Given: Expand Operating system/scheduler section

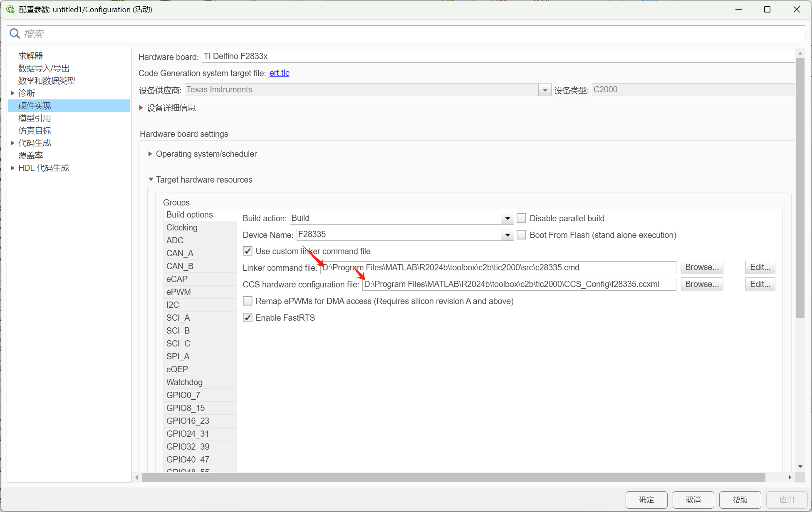Looking at the screenshot, I should (150, 154).
